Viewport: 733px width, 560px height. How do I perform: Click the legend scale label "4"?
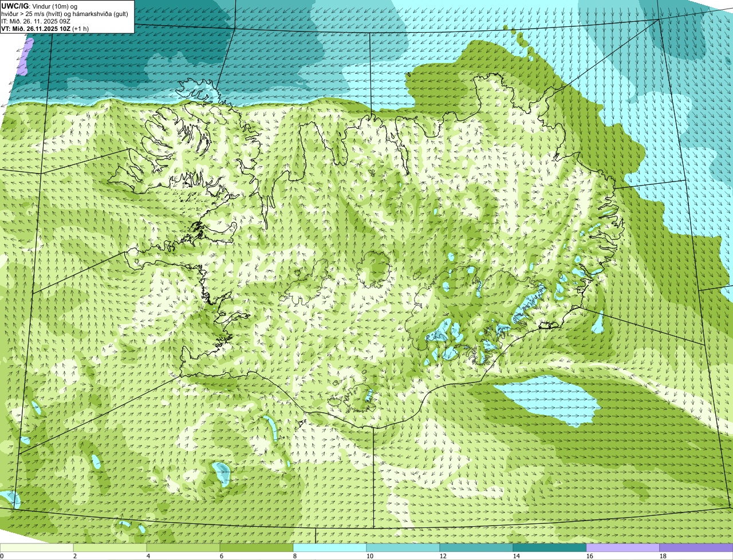[x=148, y=556]
